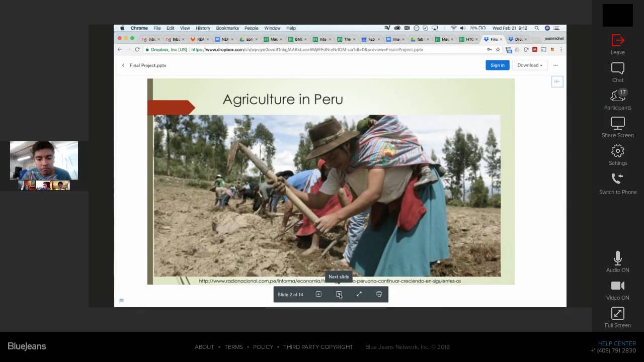644x362 pixels.
Task: Turn off the camera via Video ON
Action: point(617,290)
